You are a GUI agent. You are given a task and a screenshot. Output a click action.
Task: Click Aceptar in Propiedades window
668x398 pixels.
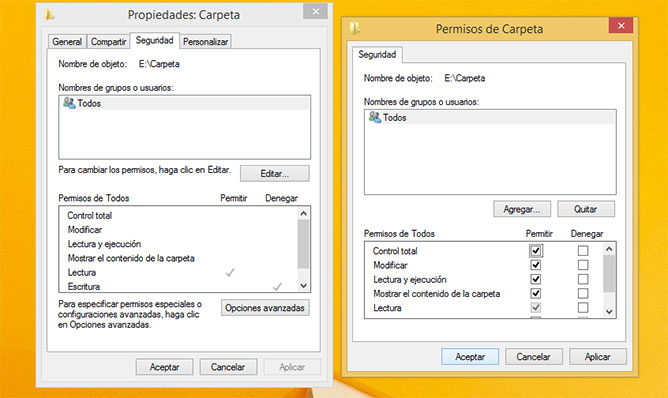164,367
